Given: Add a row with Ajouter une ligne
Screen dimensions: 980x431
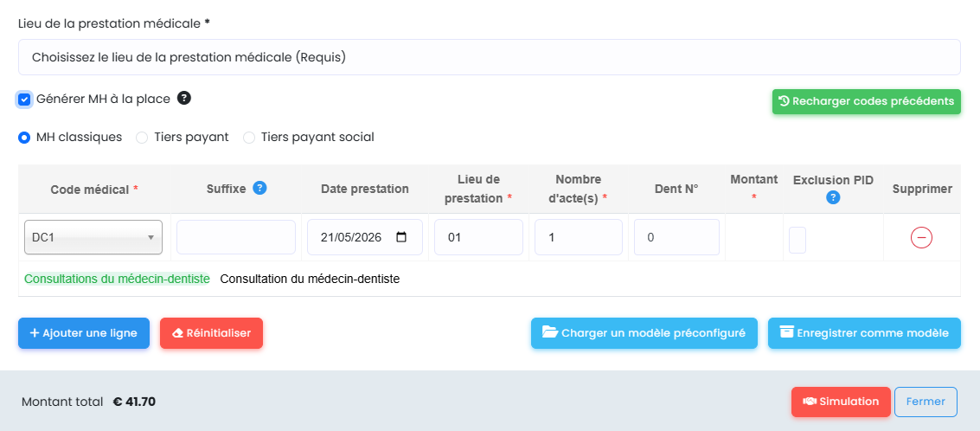Looking at the screenshot, I should coord(84,333).
